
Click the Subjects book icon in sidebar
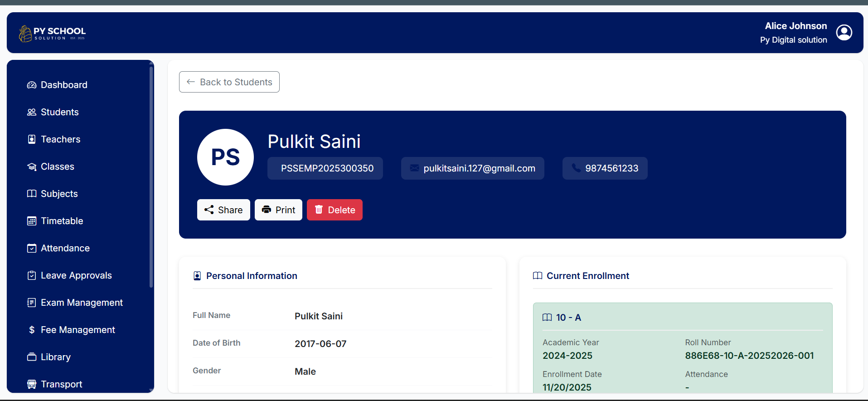click(32, 194)
